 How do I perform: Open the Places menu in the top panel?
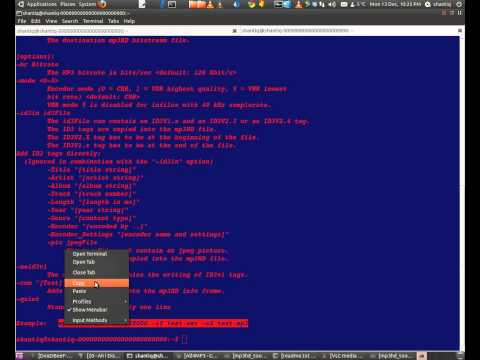click(x=68, y=4)
